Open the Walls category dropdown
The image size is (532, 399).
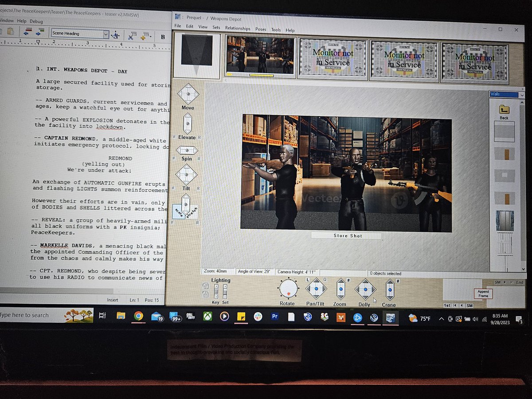point(521,94)
